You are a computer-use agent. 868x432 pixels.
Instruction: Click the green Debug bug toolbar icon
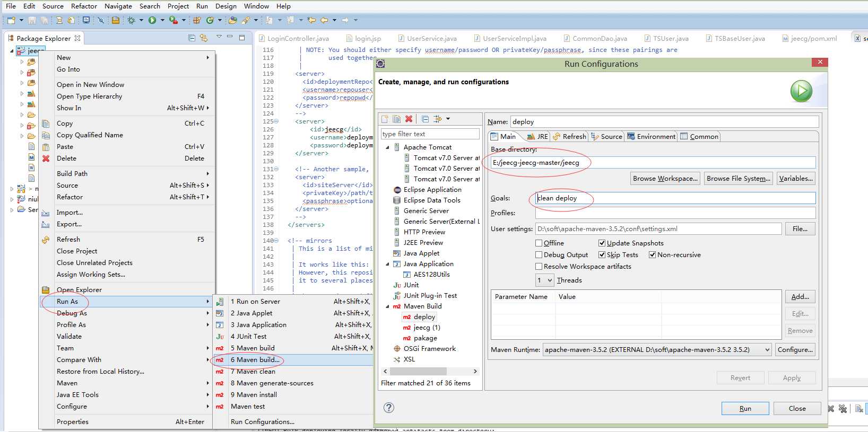[x=131, y=20]
